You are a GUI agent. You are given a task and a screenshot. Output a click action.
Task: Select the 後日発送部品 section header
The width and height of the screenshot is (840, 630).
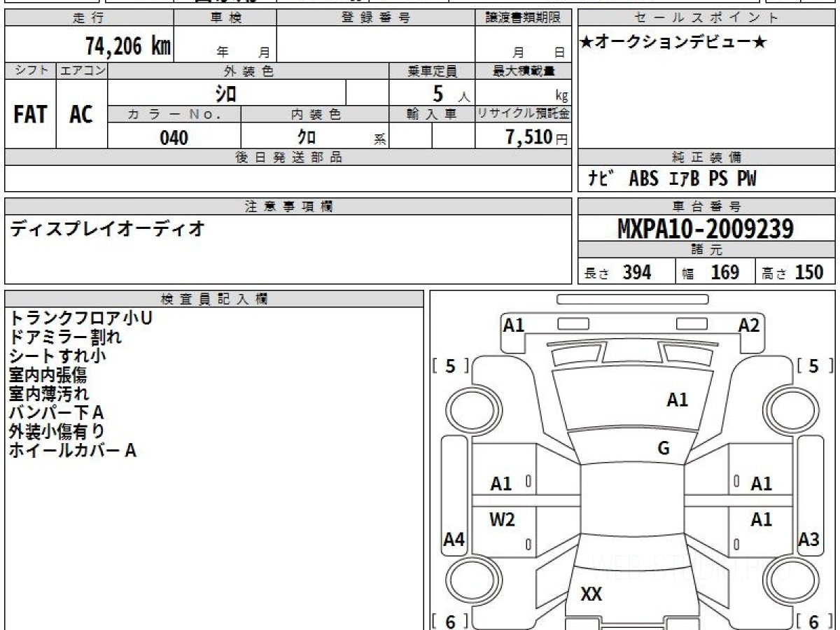(x=288, y=157)
